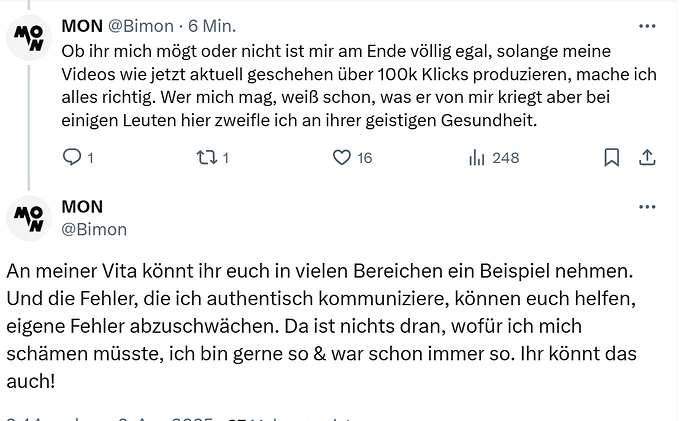This screenshot has width=690, height=421.
Task: Open view analytics showing 248 views
Action: [477, 157]
